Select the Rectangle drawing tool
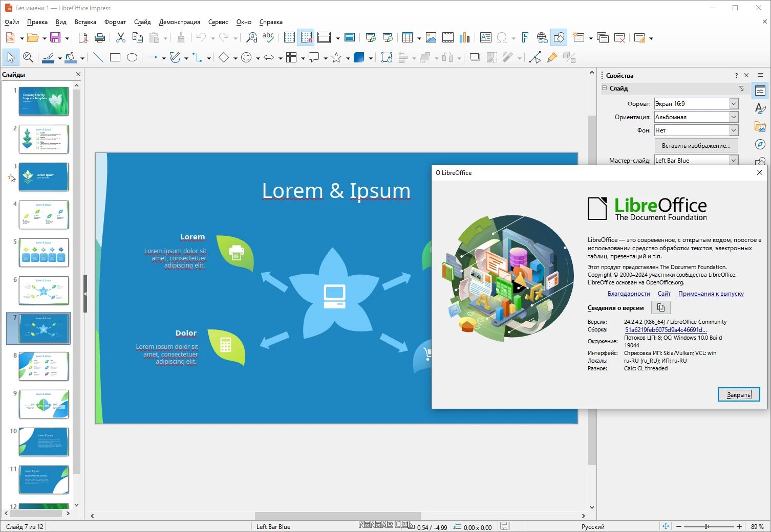 (x=115, y=58)
